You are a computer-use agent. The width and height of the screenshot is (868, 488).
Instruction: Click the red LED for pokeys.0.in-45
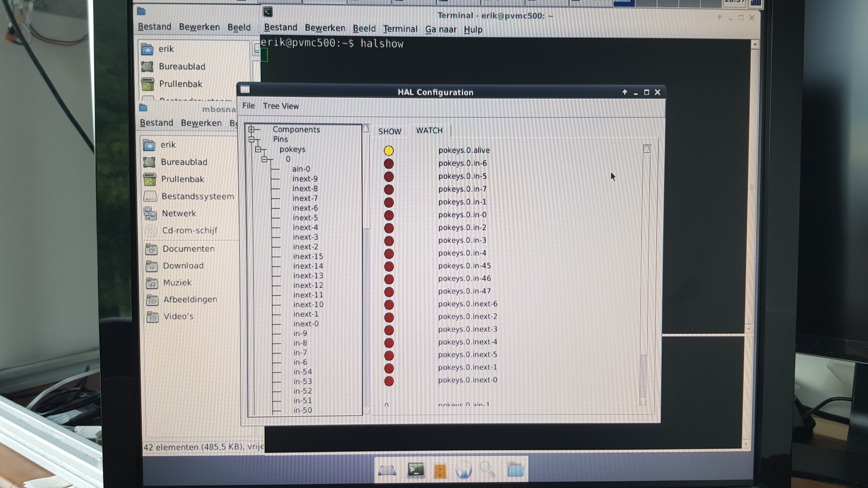(389, 267)
